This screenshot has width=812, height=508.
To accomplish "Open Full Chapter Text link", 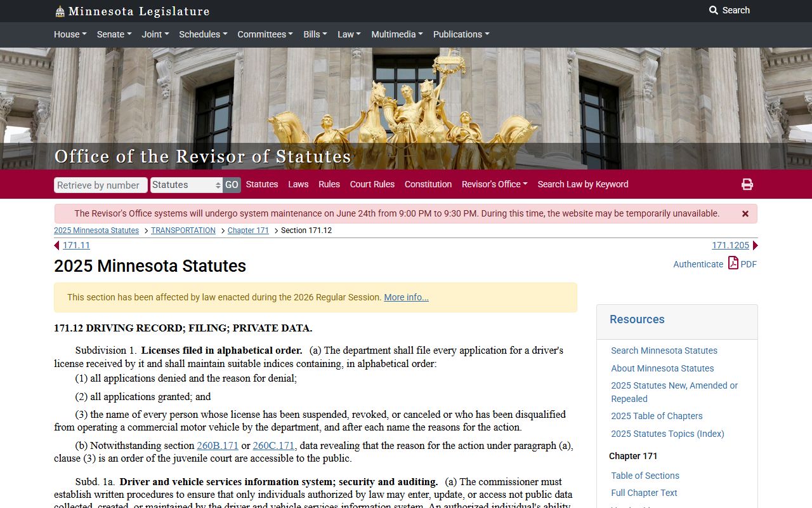I will click(644, 493).
